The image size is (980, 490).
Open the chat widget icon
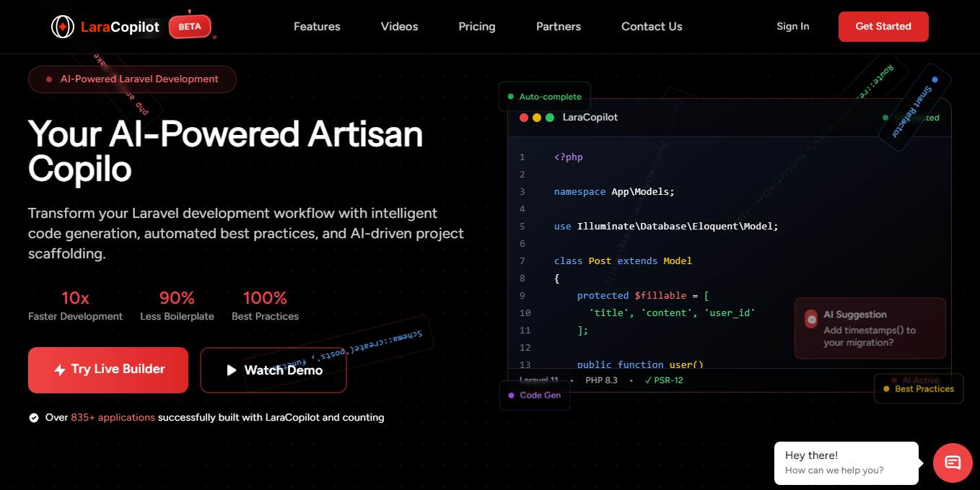tap(953, 463)
